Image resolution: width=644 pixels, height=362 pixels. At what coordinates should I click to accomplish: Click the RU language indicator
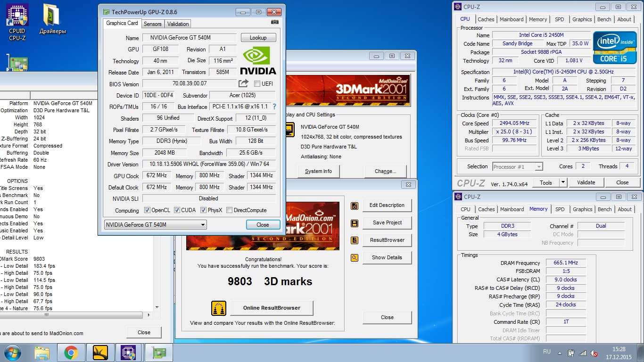tap(547, 352)
